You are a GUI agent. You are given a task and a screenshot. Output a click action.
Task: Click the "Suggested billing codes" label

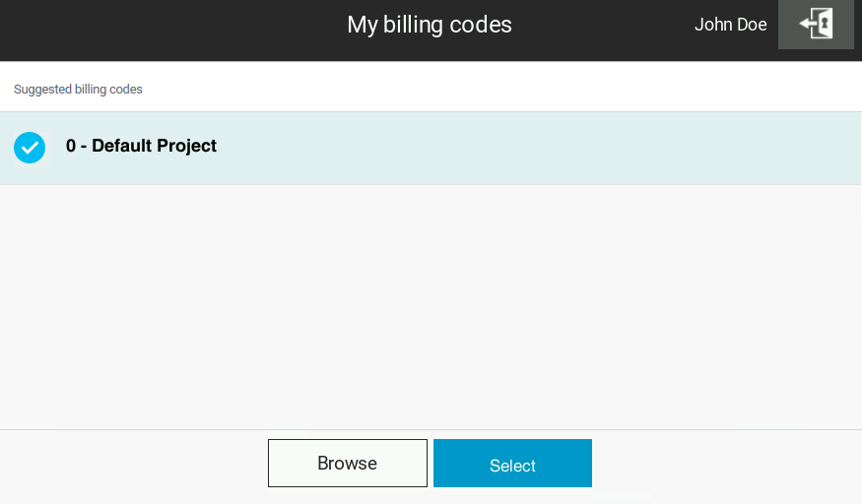click(x=78, y=90)
